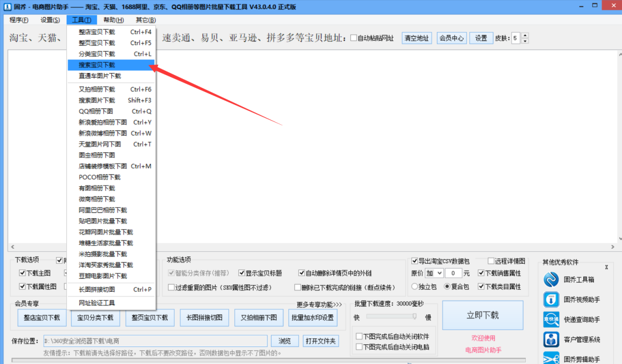Close the 其他优秀软件 panel with X
This screenshot has height=364, width=622.
coord(606,267)
